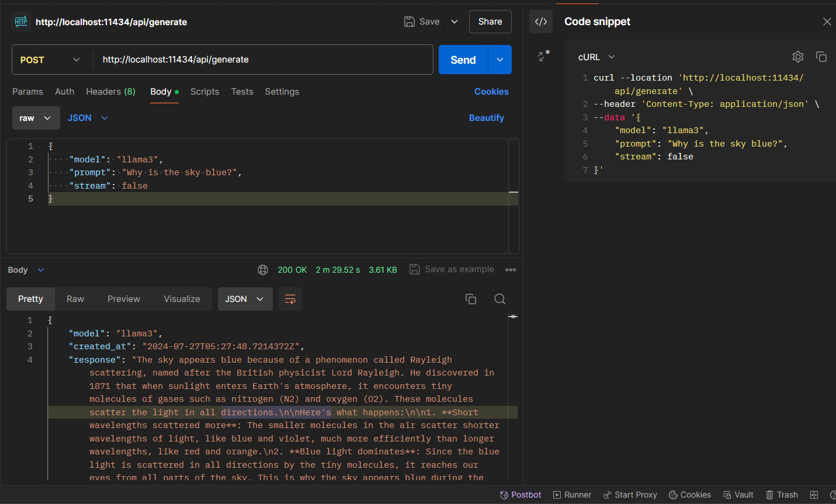Select the request Body tab
The width and height of the screenshot is (836, 504).
coord(164,92)
